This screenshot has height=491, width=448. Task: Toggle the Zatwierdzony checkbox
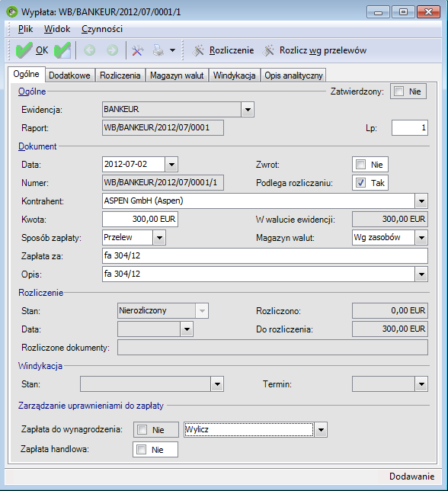coord(398,91)
